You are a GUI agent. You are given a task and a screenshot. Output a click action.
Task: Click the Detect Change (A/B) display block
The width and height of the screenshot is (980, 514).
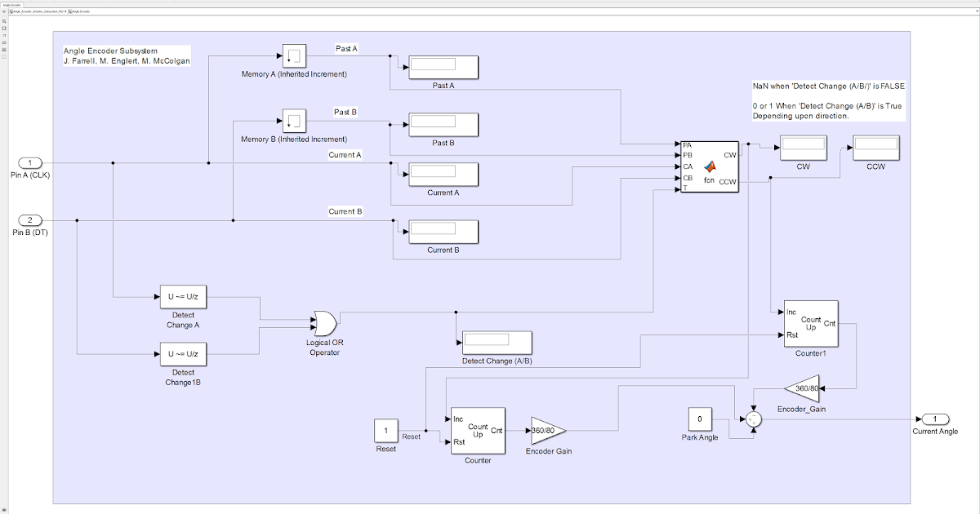(x=497, y=343)
